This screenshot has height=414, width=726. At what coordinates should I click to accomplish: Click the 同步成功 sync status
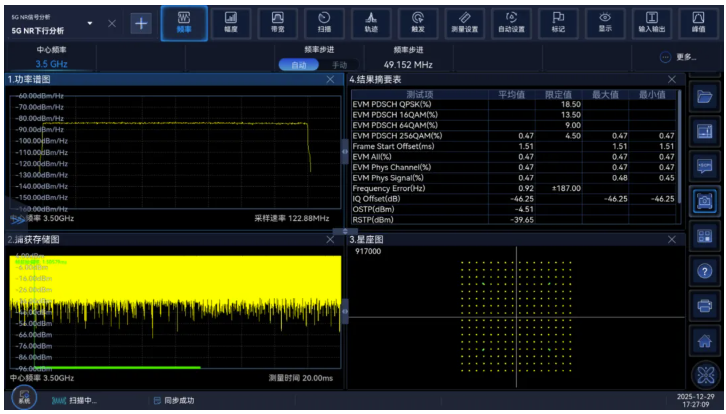pos(174,401)
